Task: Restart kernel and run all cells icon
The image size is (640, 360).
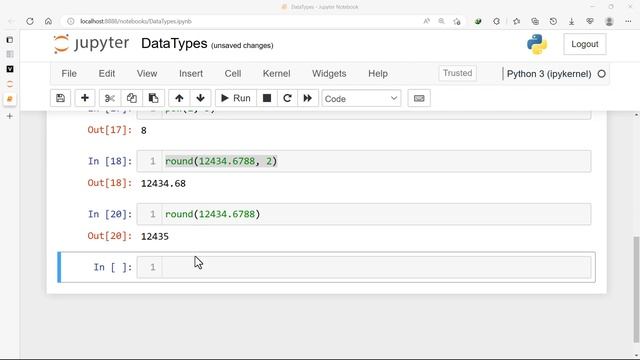Action: (x=308, y=98)
